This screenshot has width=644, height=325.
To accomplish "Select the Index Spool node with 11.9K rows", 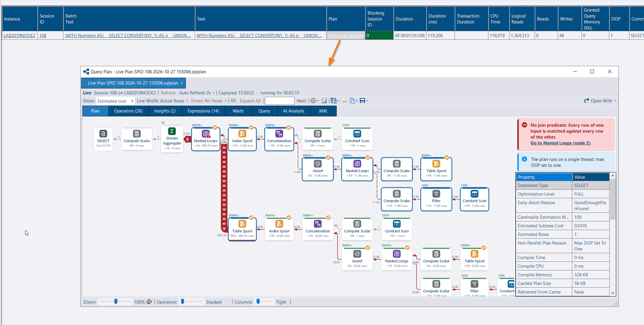I will [x=242, y=139].
